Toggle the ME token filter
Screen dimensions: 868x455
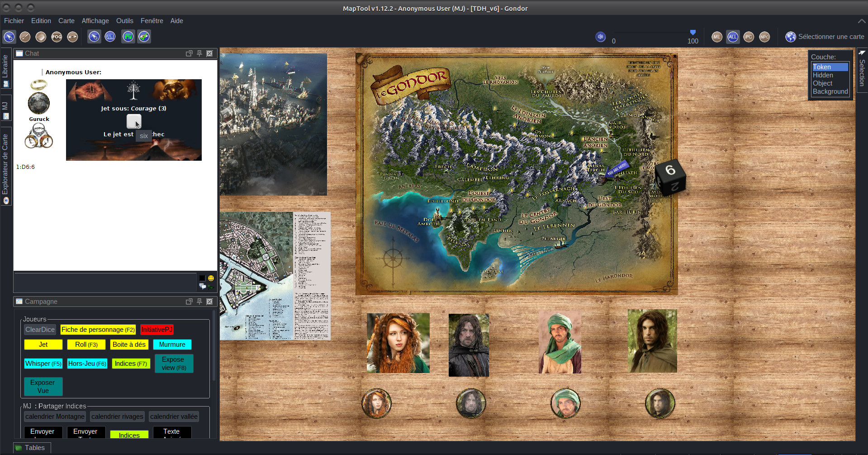click(x=716, y=37)
